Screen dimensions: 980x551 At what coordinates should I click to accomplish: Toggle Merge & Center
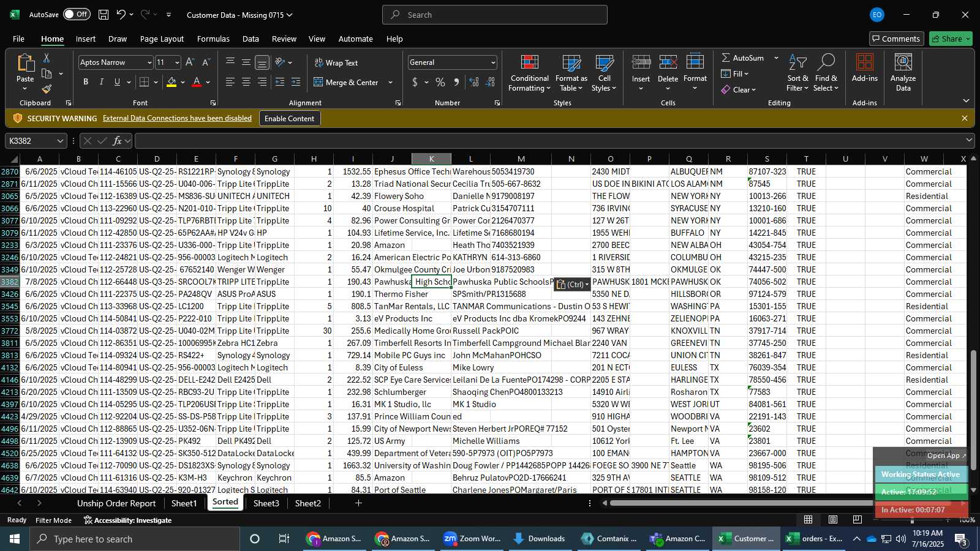346,82
